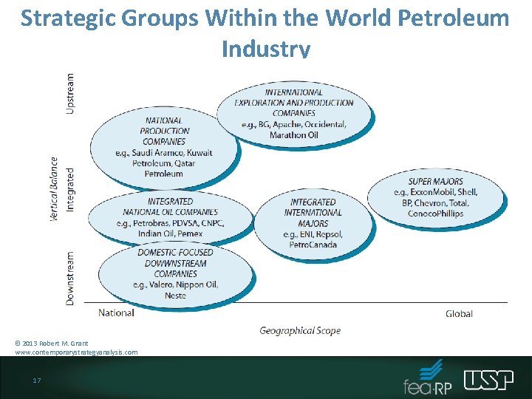Click the 'Geographical Scope' axis title
The width and height of the screenshot is (532, 399).
click(x=300, y=330)
